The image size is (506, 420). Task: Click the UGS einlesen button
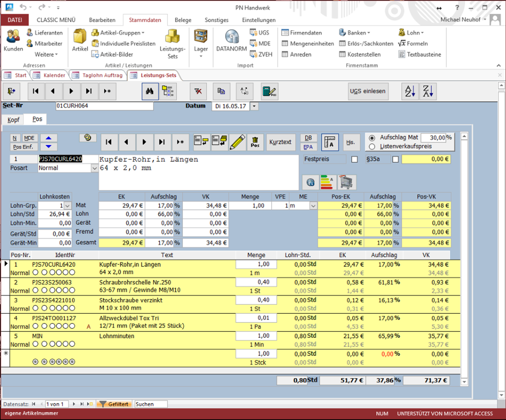(368, 91)
